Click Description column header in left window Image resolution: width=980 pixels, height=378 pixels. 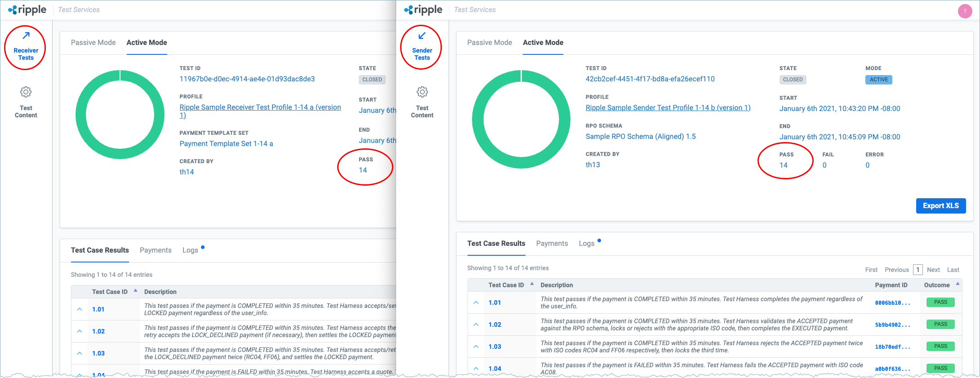click(x=160, y=292)
